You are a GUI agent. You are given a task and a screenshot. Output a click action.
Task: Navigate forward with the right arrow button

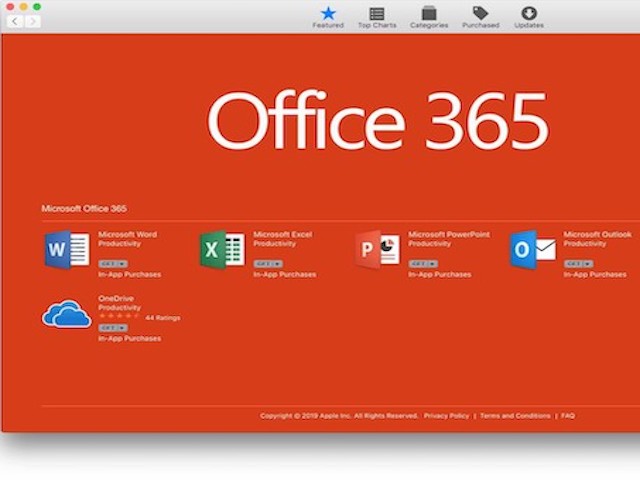(x=33, y=21)
